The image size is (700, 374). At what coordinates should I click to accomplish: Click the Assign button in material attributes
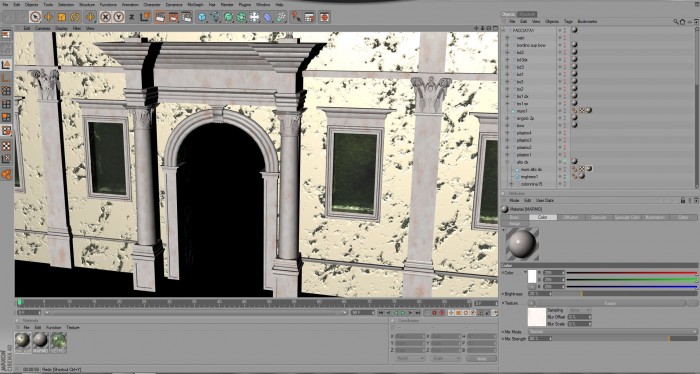[514, 223]
